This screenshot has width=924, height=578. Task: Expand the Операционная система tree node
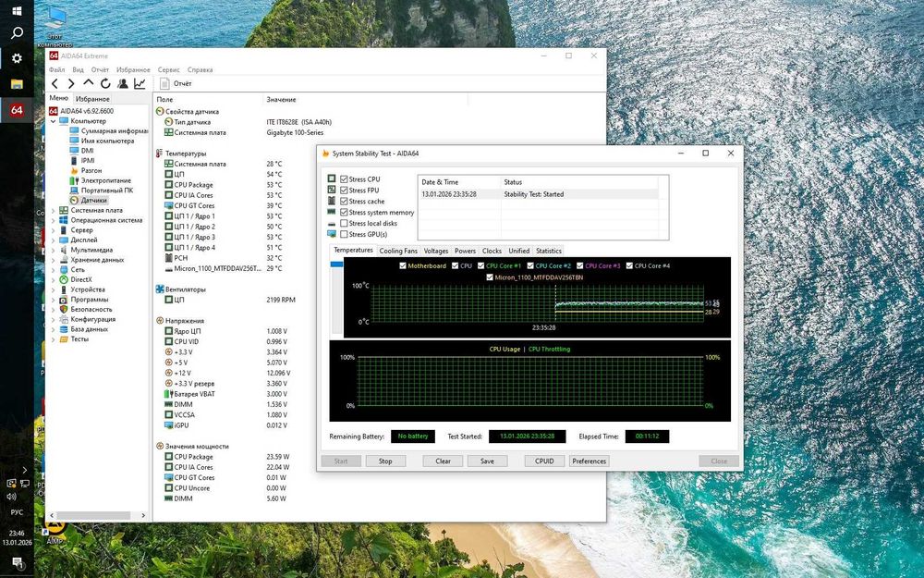(x=53, y=220)
